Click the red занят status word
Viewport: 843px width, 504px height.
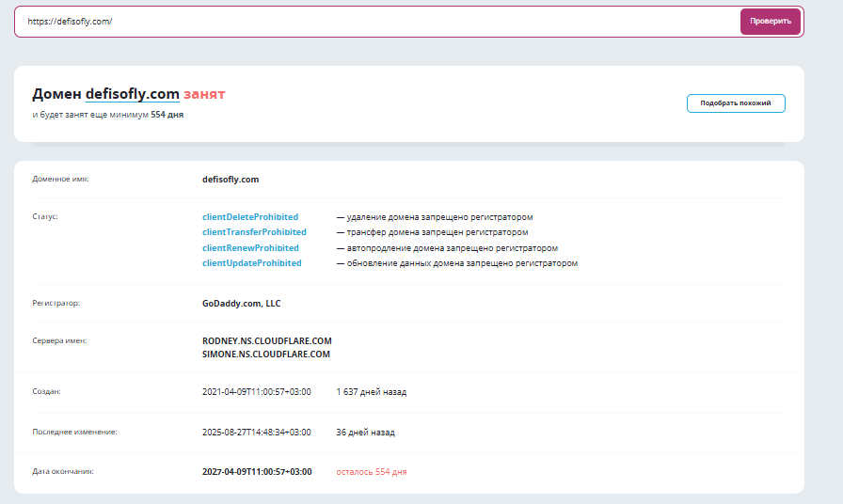point(204,94)
